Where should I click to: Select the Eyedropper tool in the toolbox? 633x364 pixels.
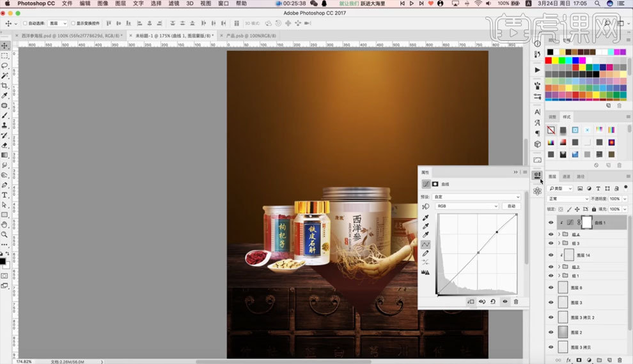pos(4,96)
